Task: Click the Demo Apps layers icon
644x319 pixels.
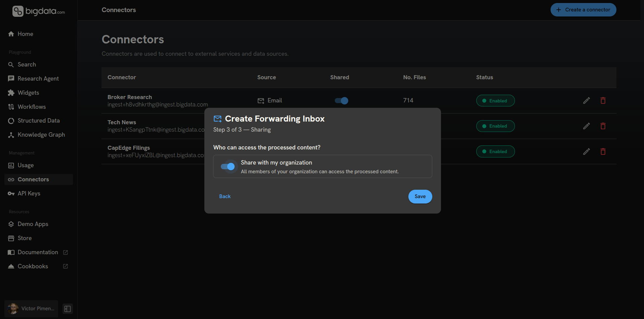Action: click(11, 224)
